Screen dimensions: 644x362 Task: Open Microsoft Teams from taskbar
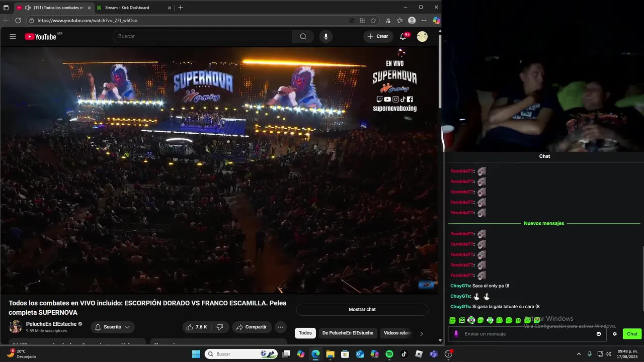tap(434, 354)
